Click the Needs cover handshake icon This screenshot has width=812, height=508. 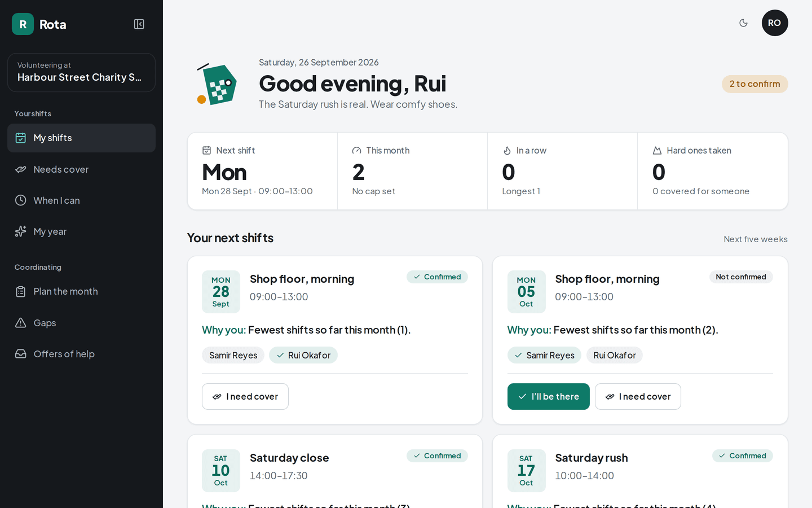21,169
